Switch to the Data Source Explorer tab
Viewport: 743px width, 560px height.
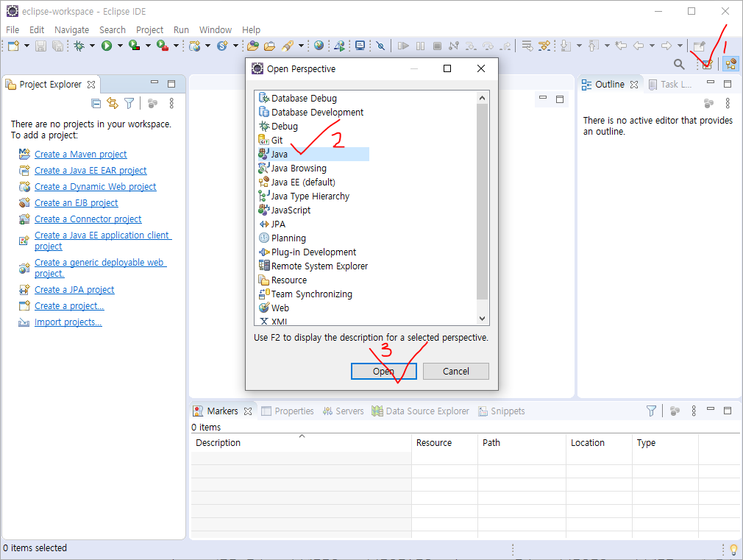click(420, 411)
